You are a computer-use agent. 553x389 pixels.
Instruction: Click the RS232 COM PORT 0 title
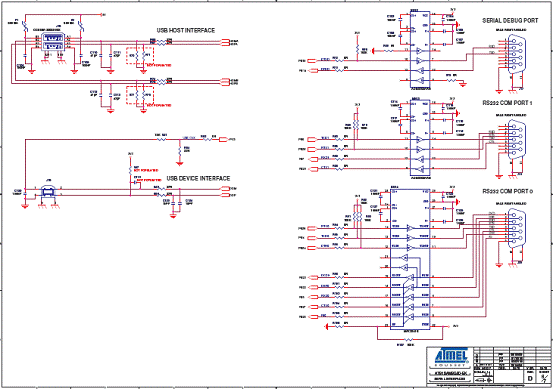coord(508,191)
